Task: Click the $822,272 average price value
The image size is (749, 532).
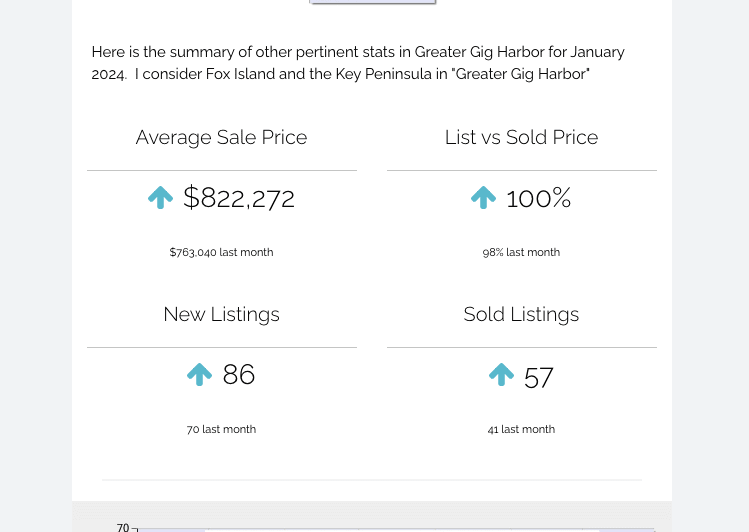Action: coord(239,198)
